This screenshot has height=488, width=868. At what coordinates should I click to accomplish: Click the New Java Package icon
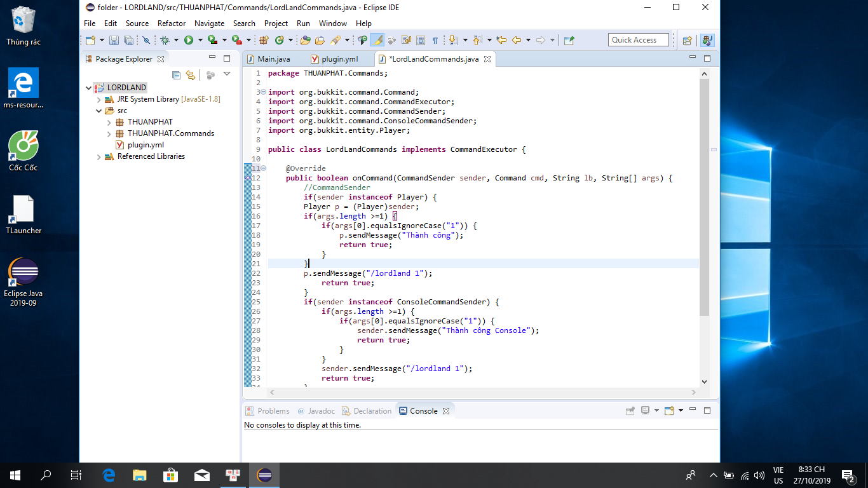coord(264,40)
